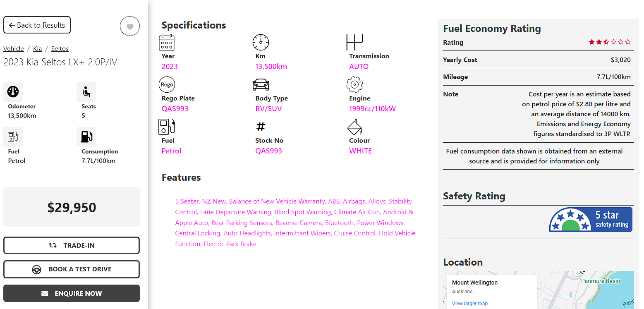644x309 pixels.
Task: Click the Stock No value QAS993
Action: click(x=268, y=151)
